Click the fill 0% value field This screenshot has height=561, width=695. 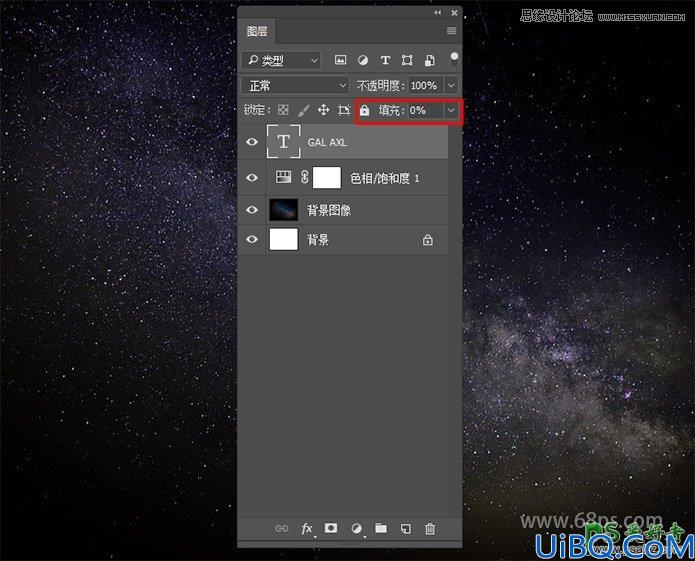(x=425, y=110)
